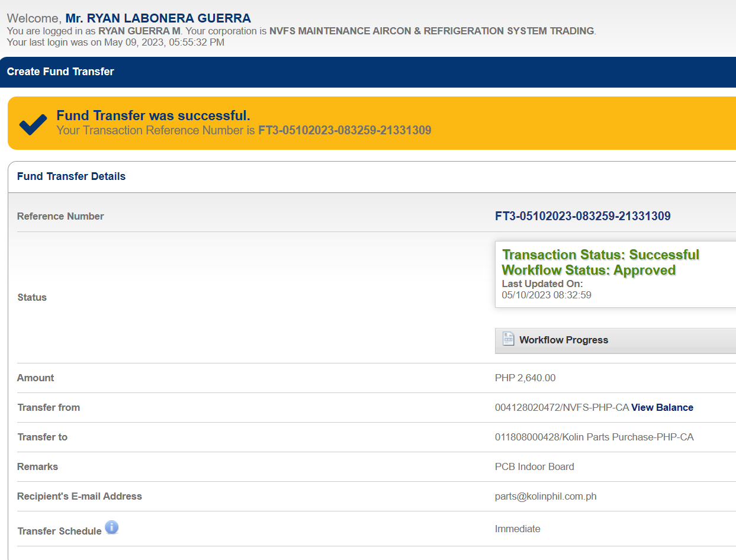736x560 pixels.
Task: Click the Fund Transfer Details section header
Action: pos(71,176)
